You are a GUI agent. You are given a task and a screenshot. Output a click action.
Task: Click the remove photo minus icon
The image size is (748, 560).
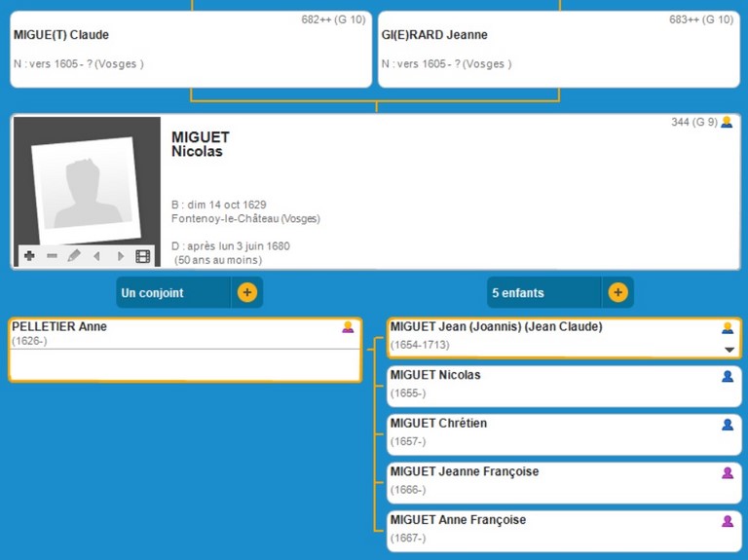[x=52, y=256]
